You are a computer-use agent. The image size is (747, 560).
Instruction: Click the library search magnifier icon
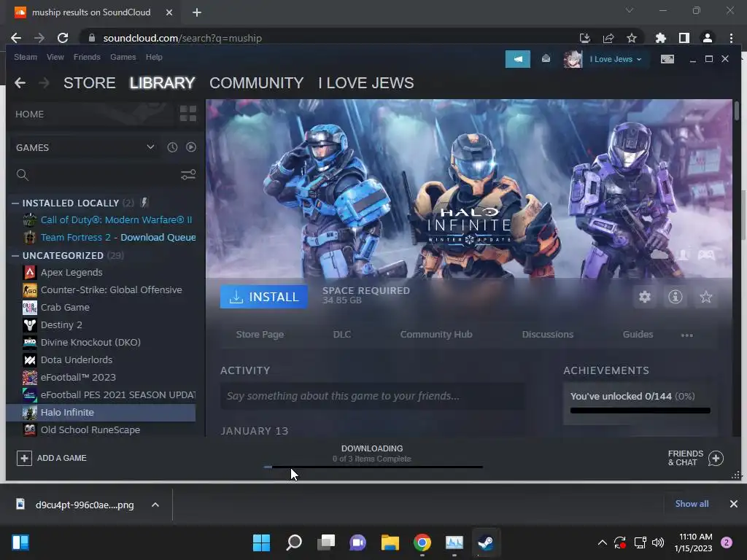[23, 175]
